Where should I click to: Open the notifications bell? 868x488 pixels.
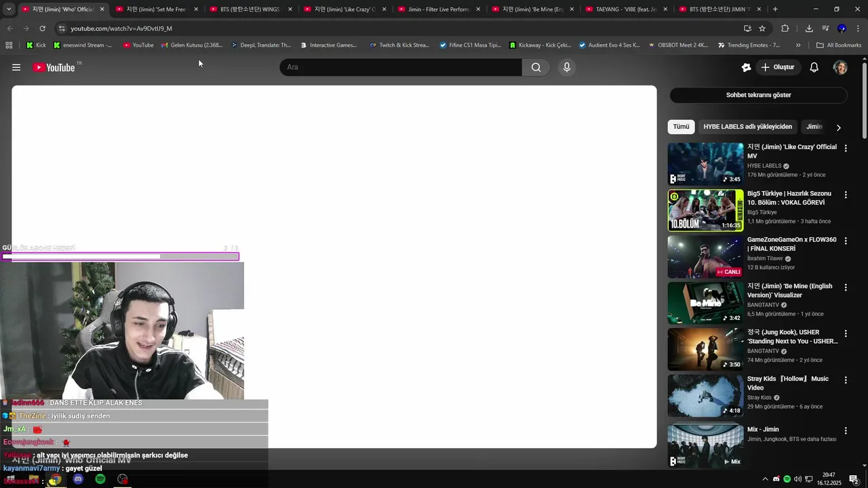pos(814,67)
